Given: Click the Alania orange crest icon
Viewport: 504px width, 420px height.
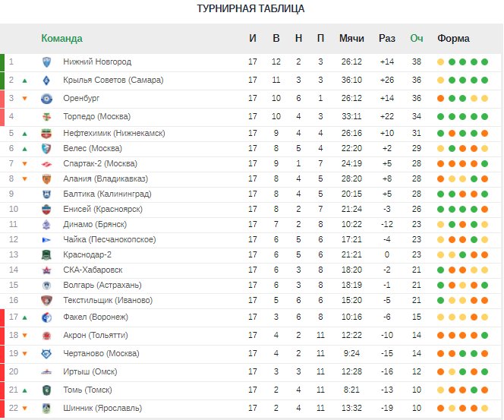Looking at the screenshot, I should 46,178.
